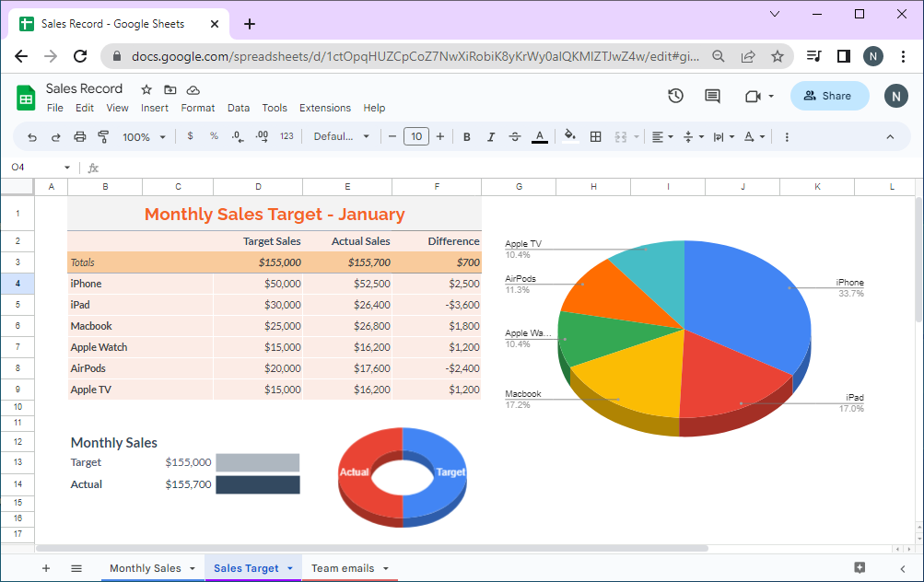Open the All sheets list icon
The width and height of the screenshot is (924, 582).
(x=76, y=568)
